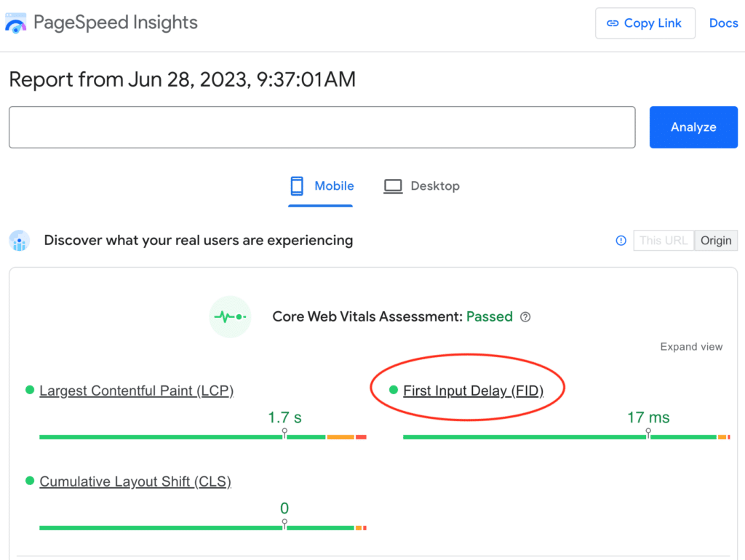Click the 17 ms FID value
The image size is (745, 560).
[648, 417]
